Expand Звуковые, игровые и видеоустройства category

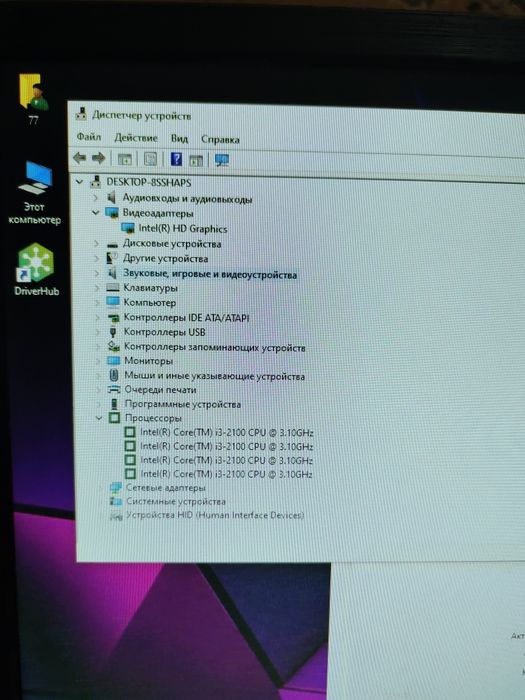point(96,273)
